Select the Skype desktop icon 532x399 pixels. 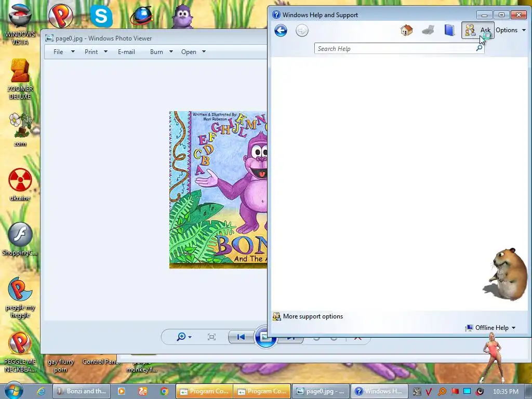point(101,16)
